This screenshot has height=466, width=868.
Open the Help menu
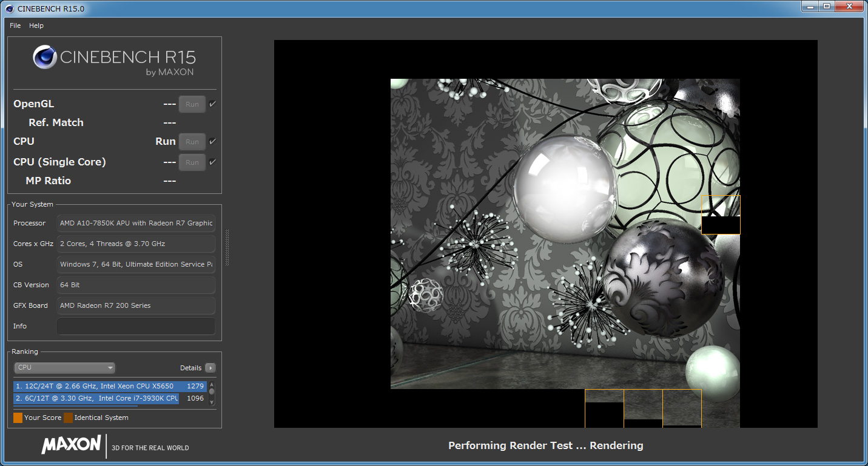tap(36, 25)
